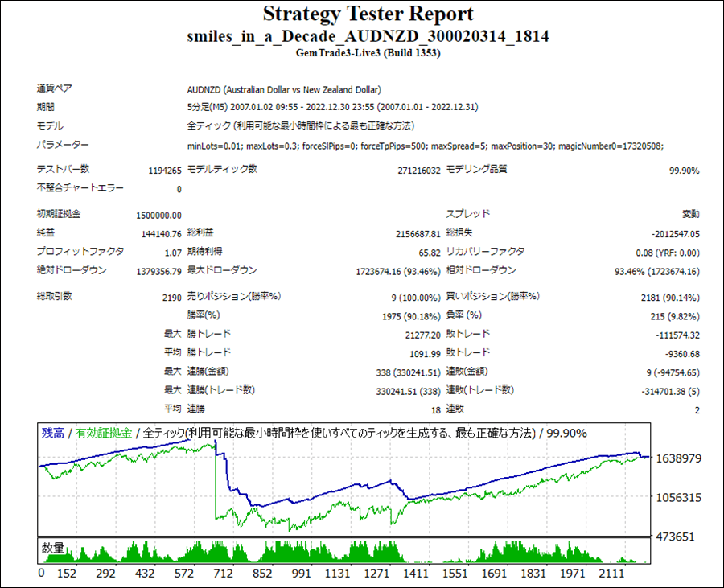Viewport: 724px width, 588px height.
Task: Select modelling quality 99.90% value
Action: pos(685,171)
